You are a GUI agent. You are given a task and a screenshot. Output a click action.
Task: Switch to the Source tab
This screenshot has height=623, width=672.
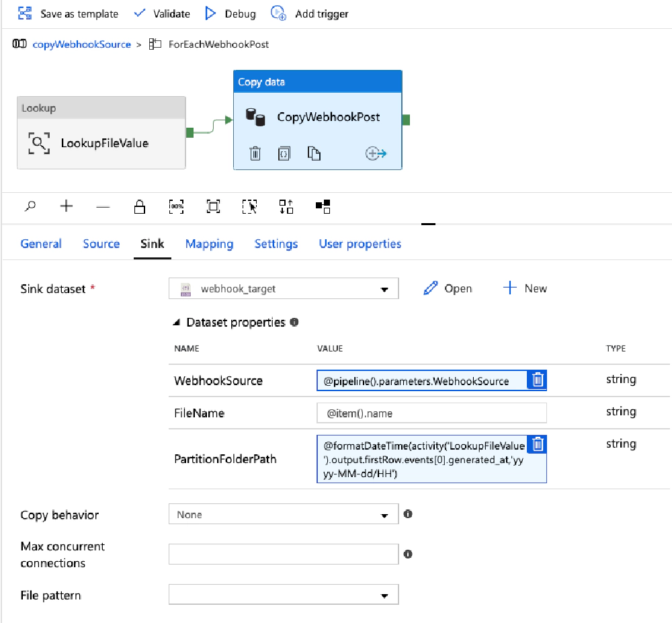pyautogui.click(x=101, y=244)
